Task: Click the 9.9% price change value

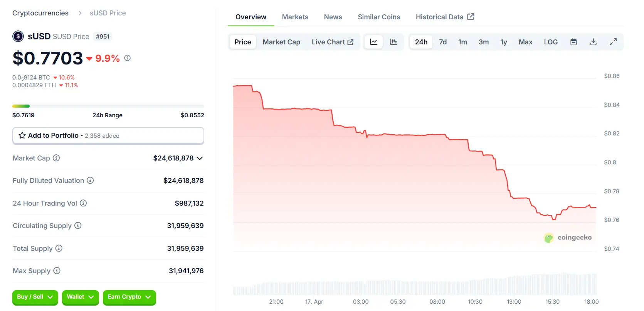Action: (108, 58)
